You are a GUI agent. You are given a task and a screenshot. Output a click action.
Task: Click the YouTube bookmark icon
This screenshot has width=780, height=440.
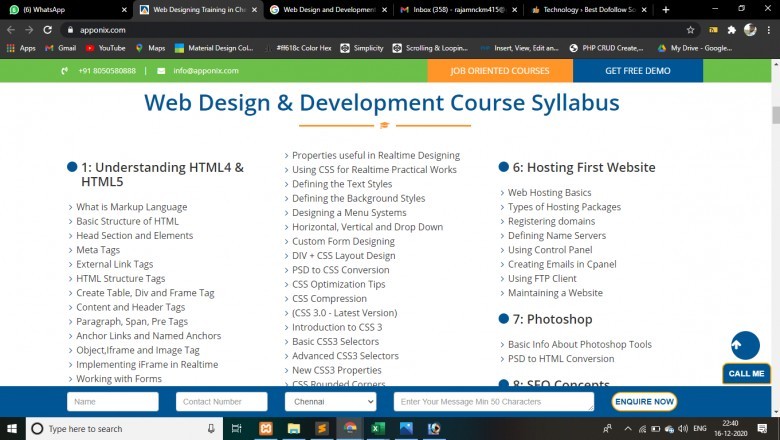click(x=90, y=47)
